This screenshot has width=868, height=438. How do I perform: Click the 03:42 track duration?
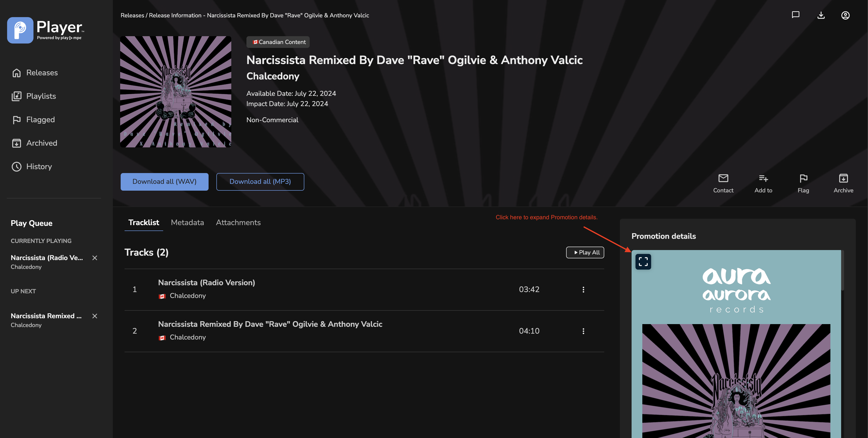pyautogui.click(x=529, y=290)
